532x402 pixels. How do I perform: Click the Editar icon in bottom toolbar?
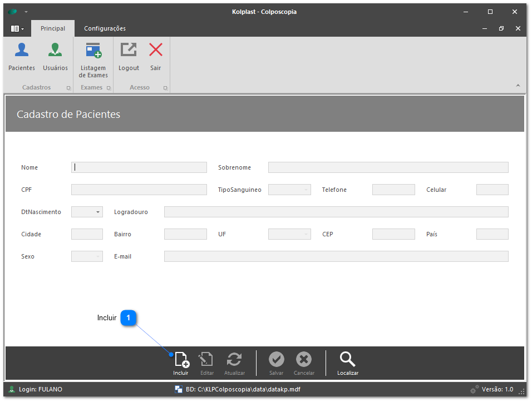(207, 363)
